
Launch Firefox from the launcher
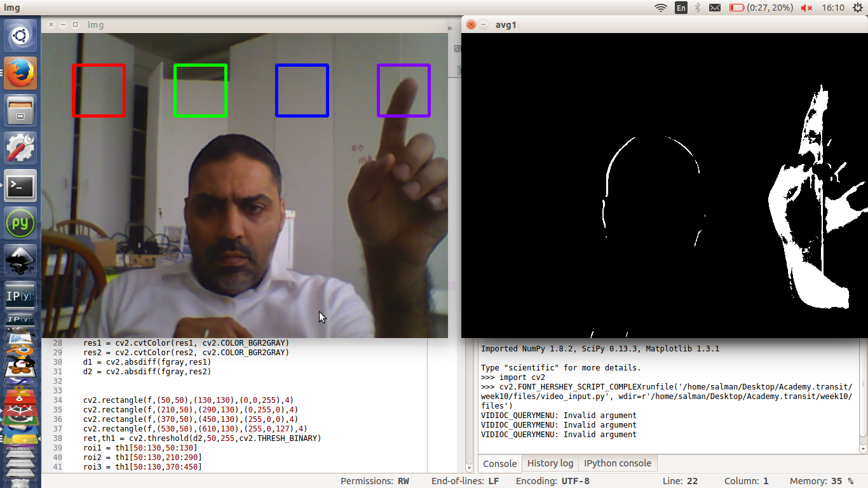pos(20,74)
